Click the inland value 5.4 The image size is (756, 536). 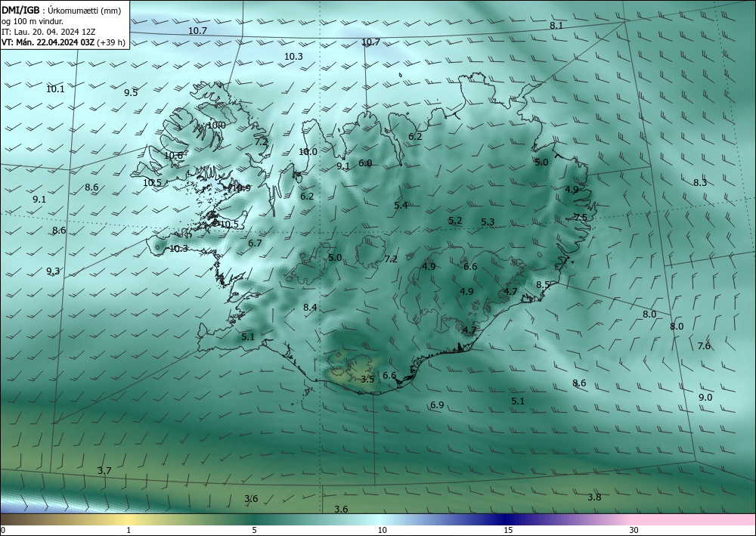[x=401, y=205]
